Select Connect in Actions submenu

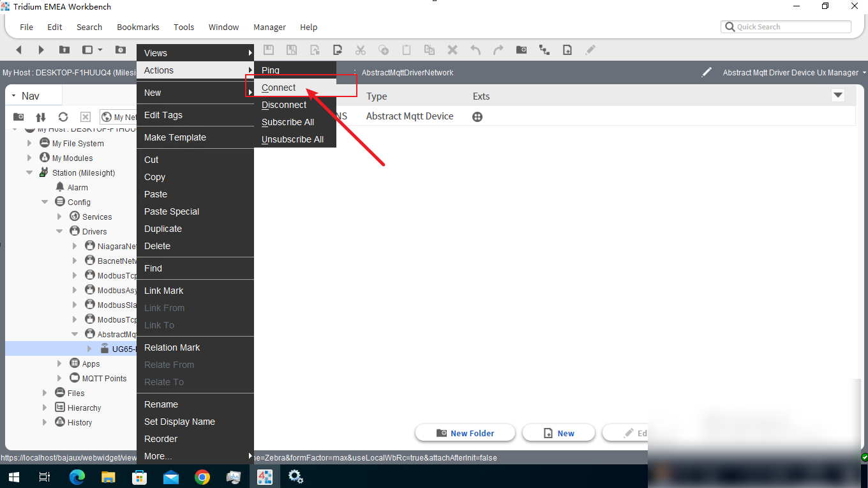point(295,88)
